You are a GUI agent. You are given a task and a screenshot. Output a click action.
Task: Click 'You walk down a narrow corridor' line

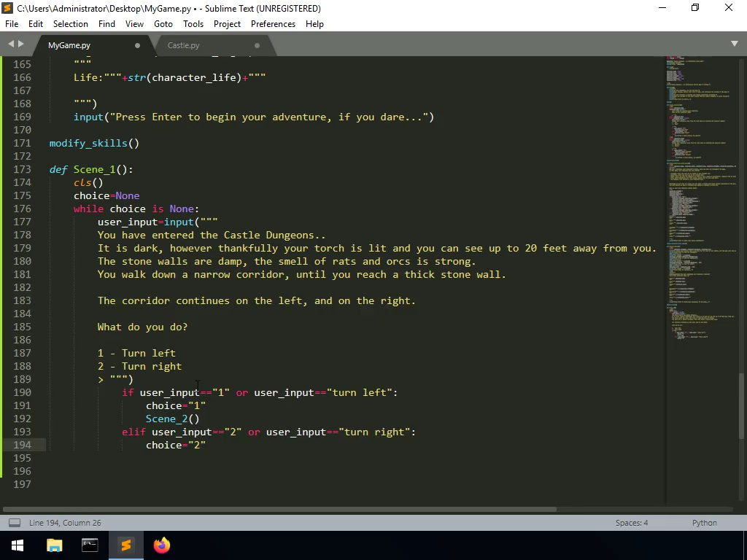tap(301, 274)
